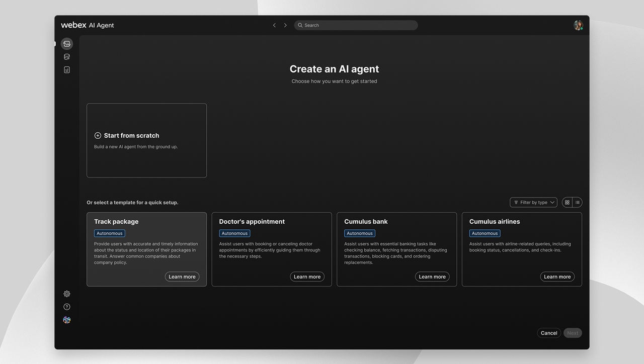Switch to grid view
This screenshot has width=644, height=364.
point(567,202)
